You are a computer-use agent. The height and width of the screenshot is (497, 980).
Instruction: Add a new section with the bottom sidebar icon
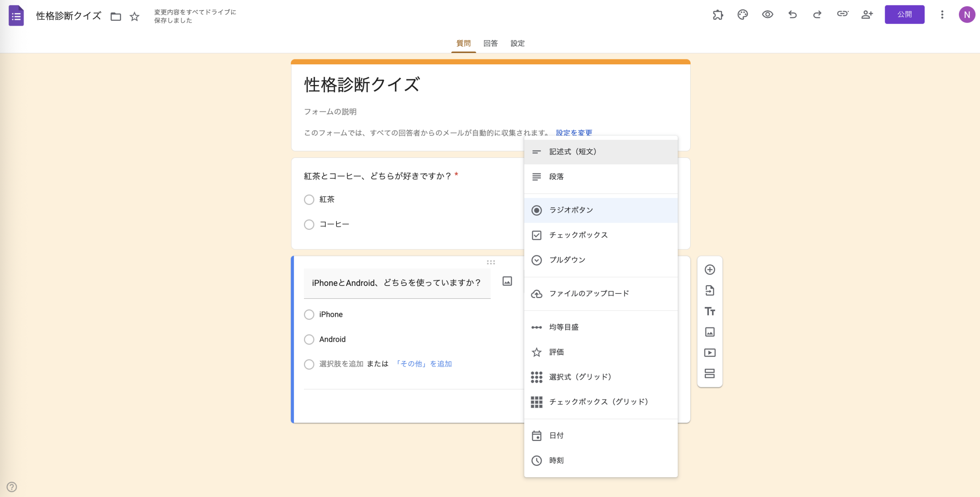(710, 373)
